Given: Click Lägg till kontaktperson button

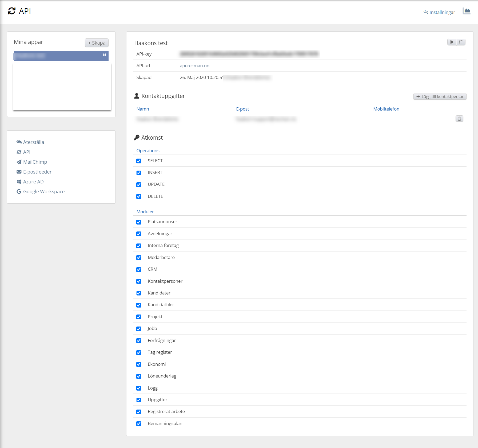Looking at the screenshot, I should coord(440,97).
